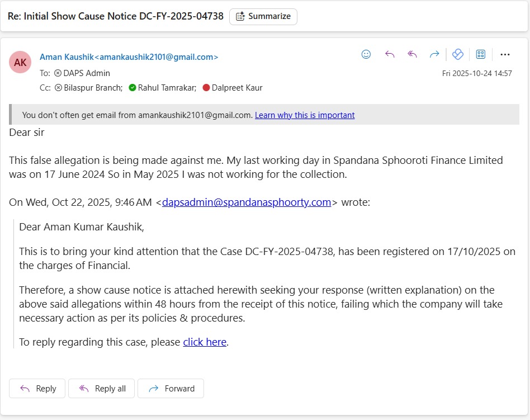Click the dapsadmin@spandanasphoorty.com email link
This screenshot has height=420, width=530.
(x=246, y=202)
